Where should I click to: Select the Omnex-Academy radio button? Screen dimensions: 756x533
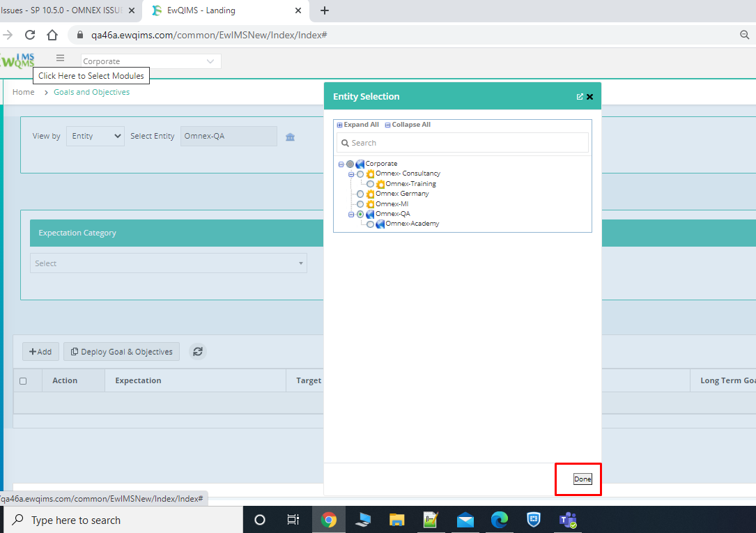click(370, 224)
